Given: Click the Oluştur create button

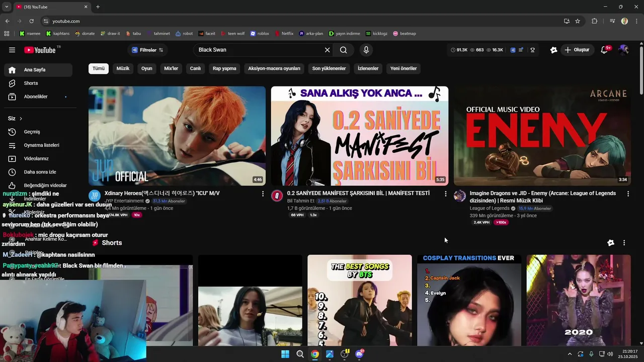Looking at the screenshot, I should tap(577, 50).
